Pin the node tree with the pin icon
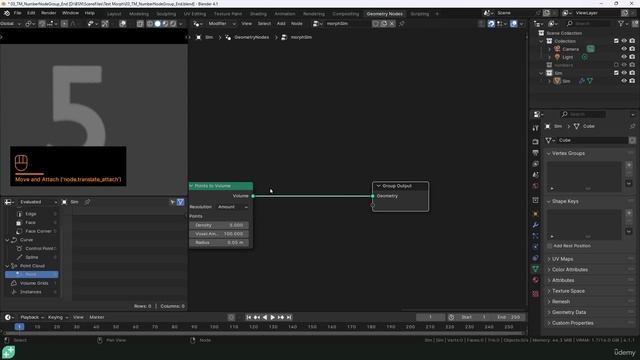The width and height of the screenshot is (640, 360). coord(402,24)
